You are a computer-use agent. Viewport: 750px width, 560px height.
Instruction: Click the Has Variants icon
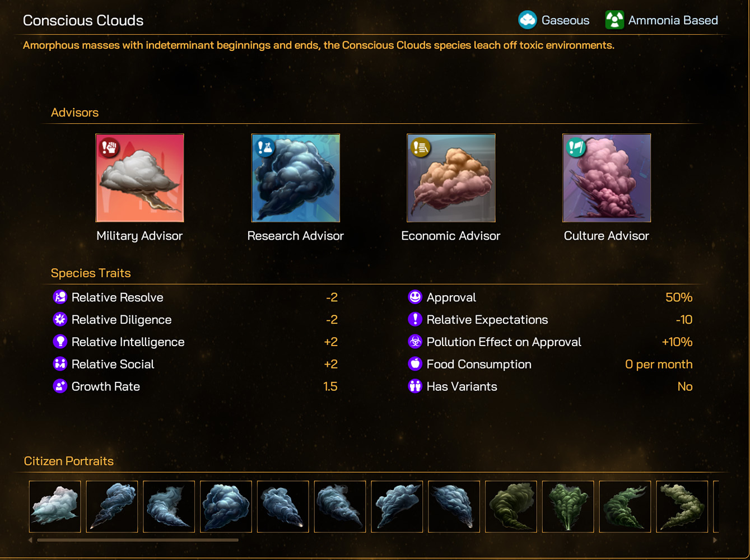pyautogui.click(x=415, y=386)
